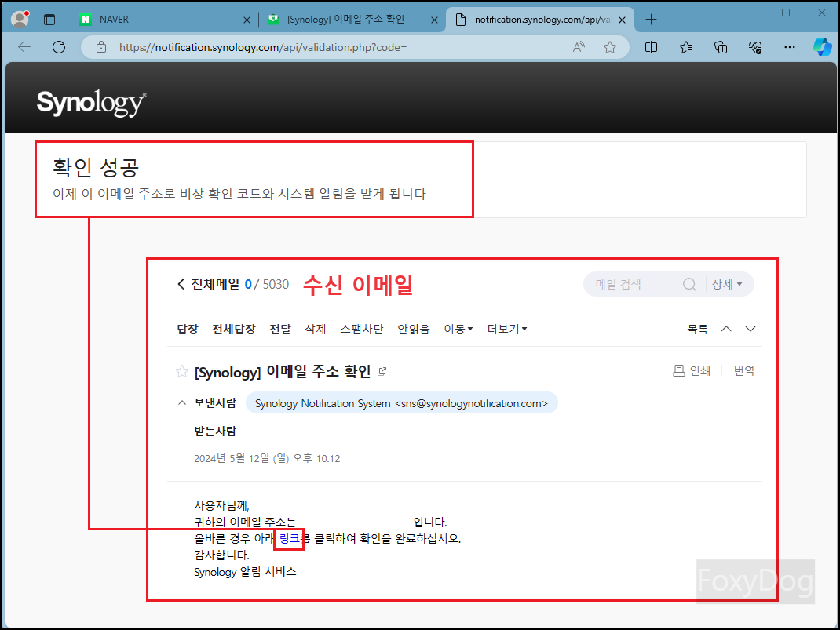Open a new browser tab
The height and width of the screenshot is (630, 840).
pos(651,20)
